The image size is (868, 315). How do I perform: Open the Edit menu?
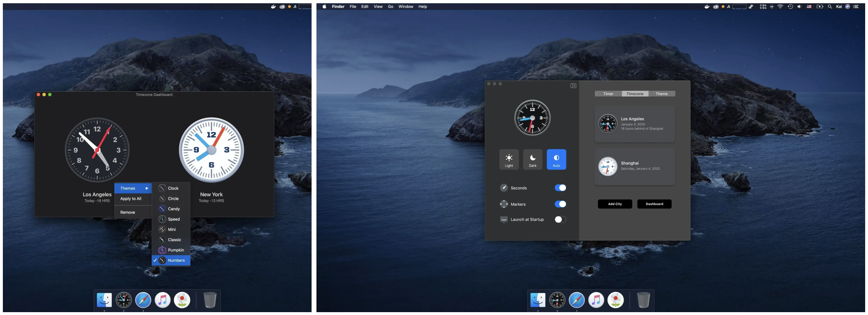point(365,7)
